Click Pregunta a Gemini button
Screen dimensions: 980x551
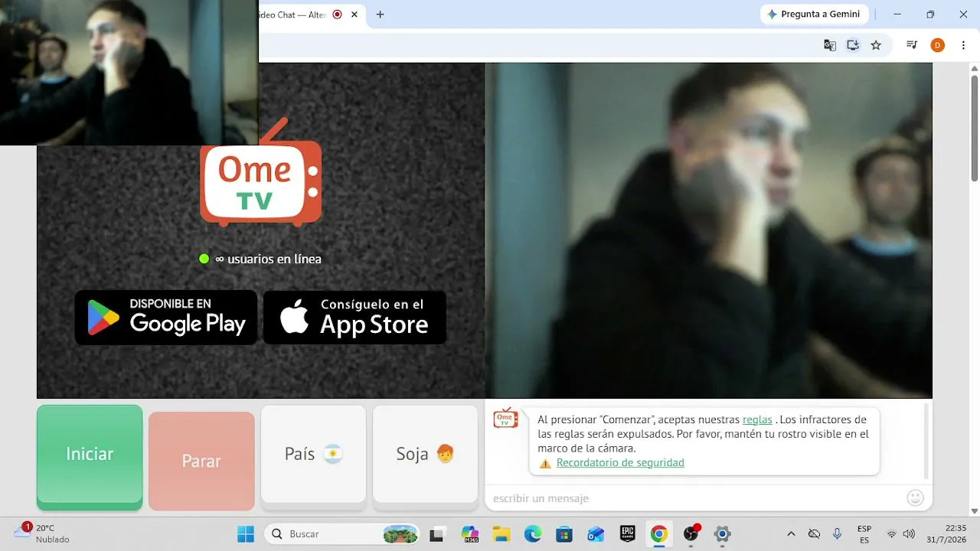click(814, 15)
